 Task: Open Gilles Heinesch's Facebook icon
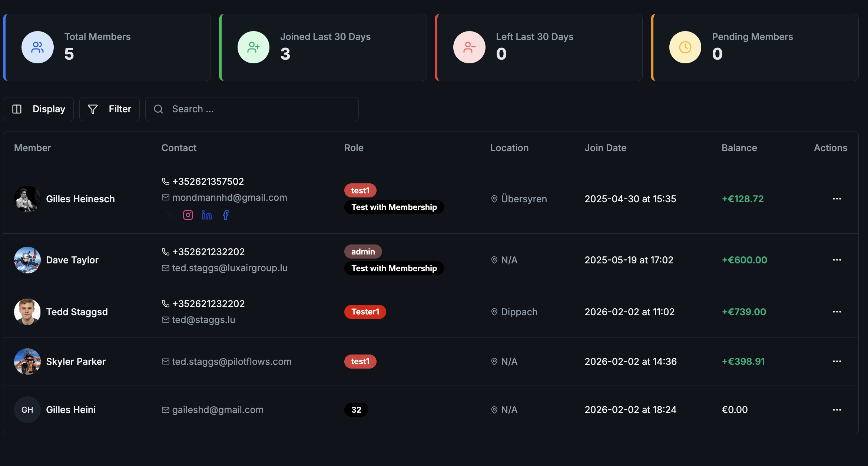[x=226, y=215]
